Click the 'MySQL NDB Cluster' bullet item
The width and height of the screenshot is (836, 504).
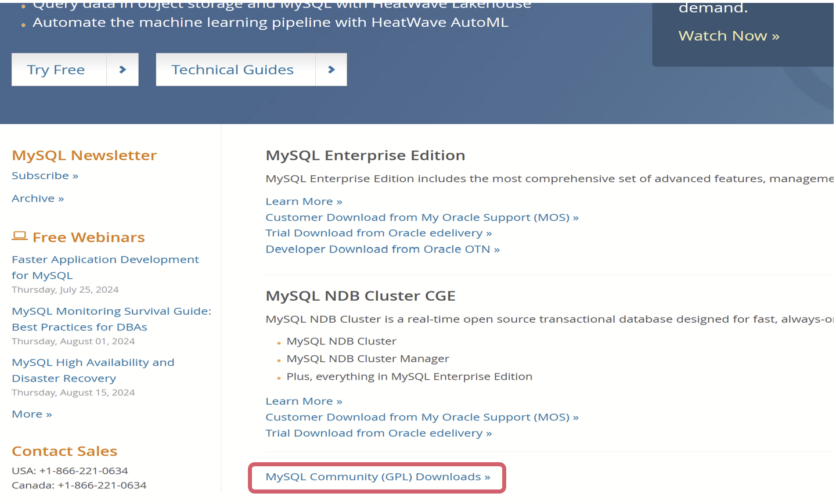pos(341,341)
